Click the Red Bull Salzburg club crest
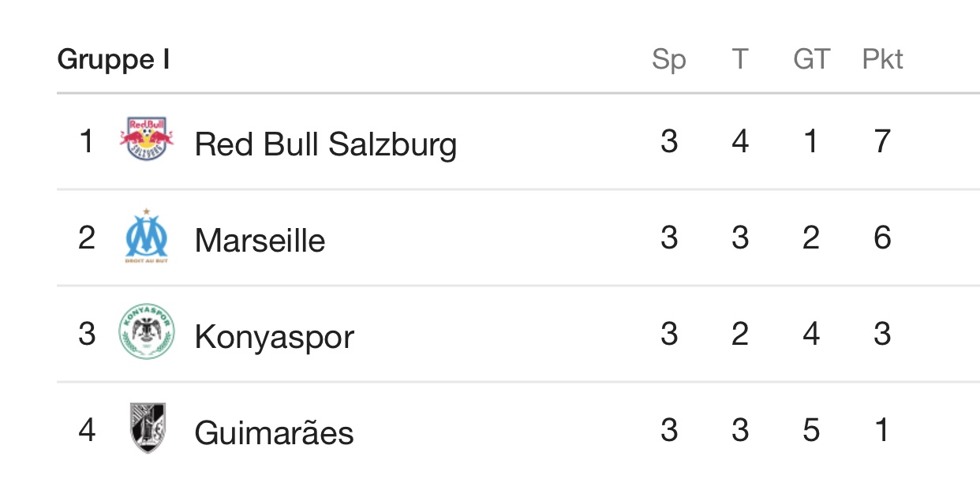 147,139
